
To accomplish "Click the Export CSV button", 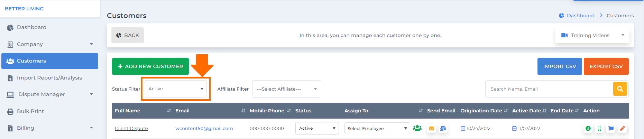I will pos(606,66).
